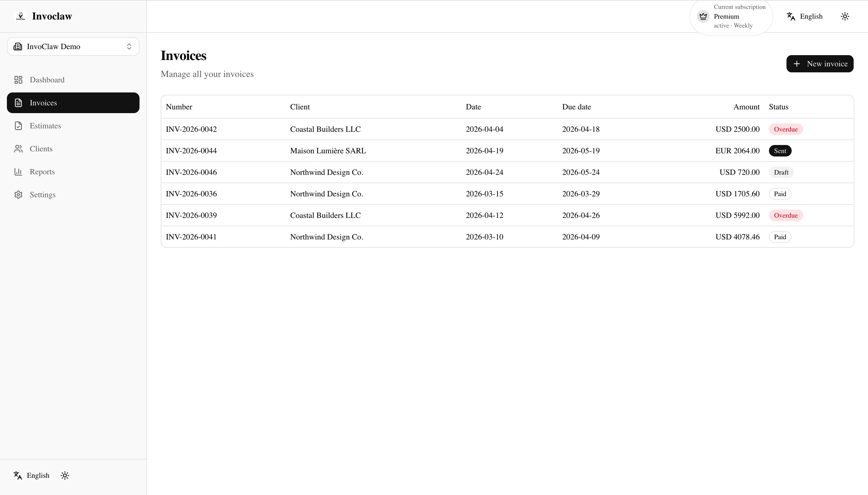868x495 pixels.
Task: Click the Due date column header
Action: [x=576, y=107]
